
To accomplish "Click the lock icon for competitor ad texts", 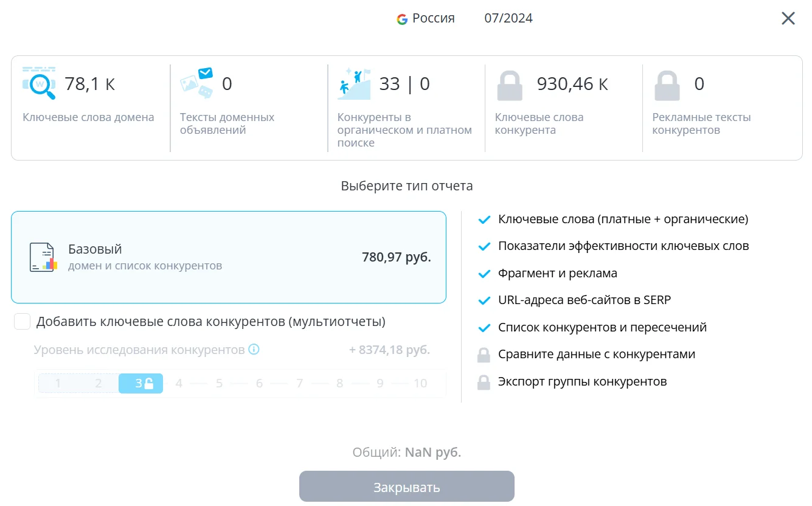I will point(667,85).
